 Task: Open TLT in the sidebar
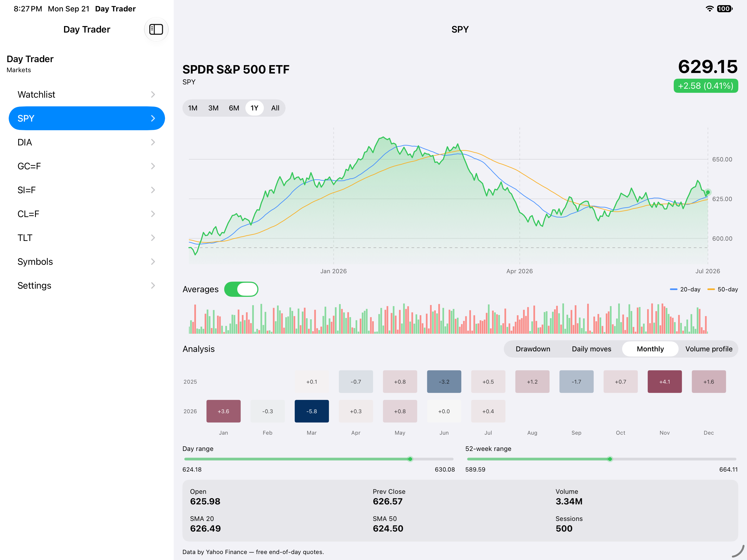pyautogui.click(x=87, y=238)
